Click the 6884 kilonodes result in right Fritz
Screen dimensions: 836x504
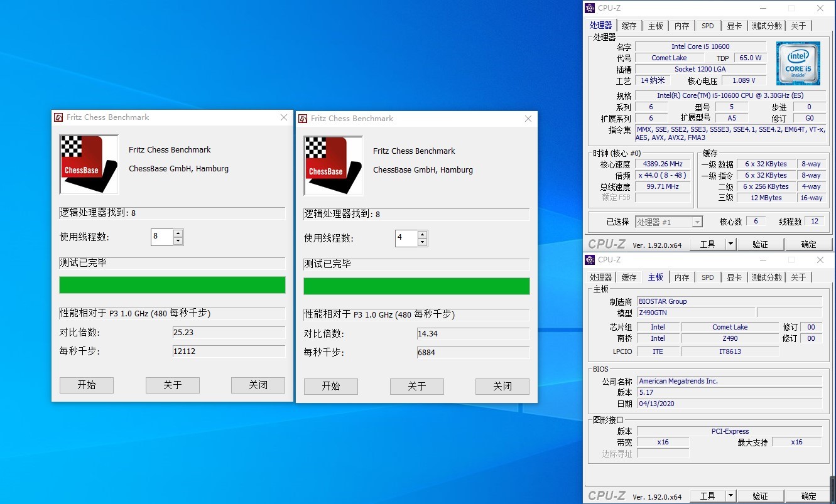tap(473, 353)
